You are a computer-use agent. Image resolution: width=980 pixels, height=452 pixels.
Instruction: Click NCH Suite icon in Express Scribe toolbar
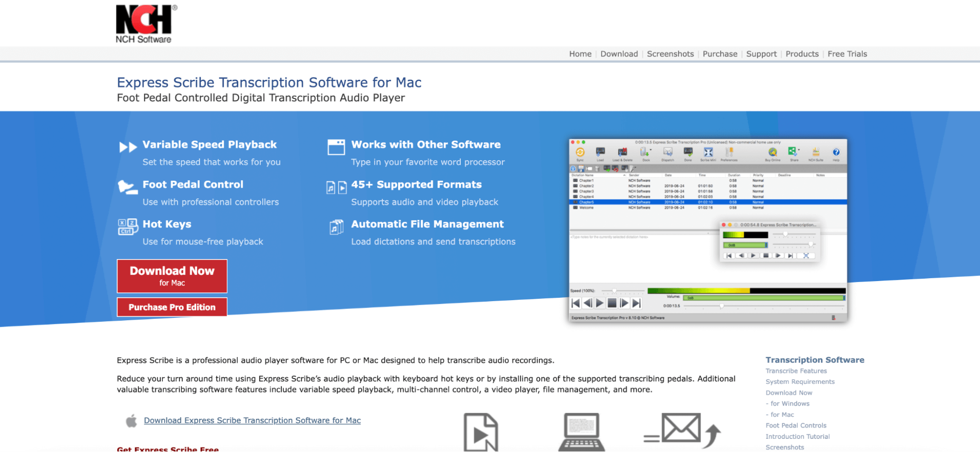[x=816, y=152]
